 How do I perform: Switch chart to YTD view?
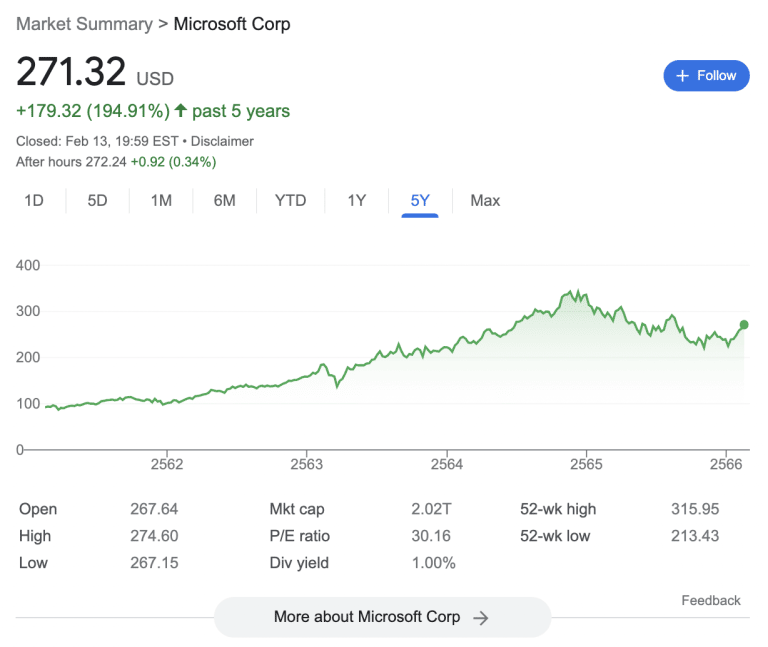point(290,201)
